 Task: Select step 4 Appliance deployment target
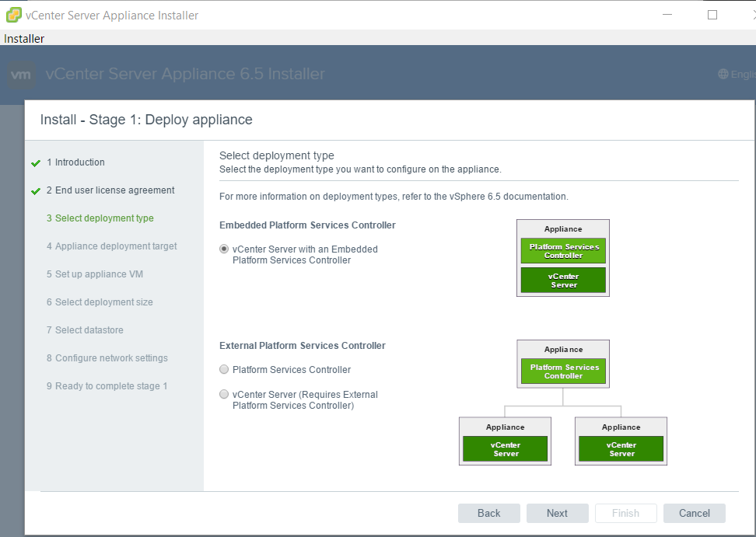[x=112, y=246]
